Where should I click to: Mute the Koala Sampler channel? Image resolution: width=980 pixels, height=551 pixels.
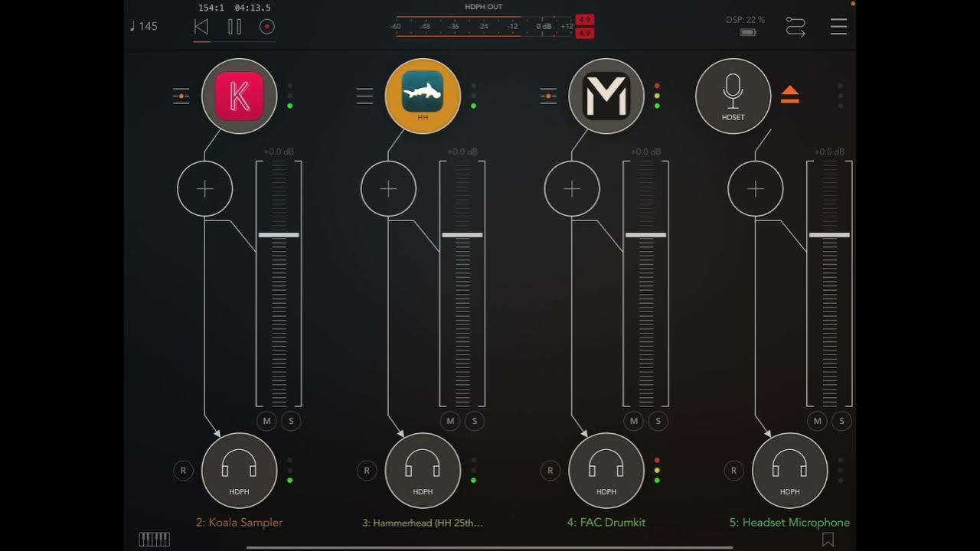coord(266,421)
